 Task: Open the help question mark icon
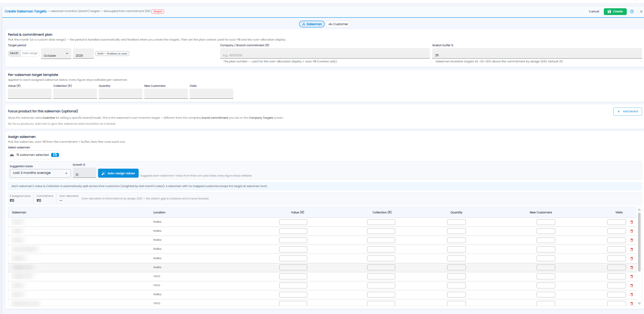tap(632, 12)
